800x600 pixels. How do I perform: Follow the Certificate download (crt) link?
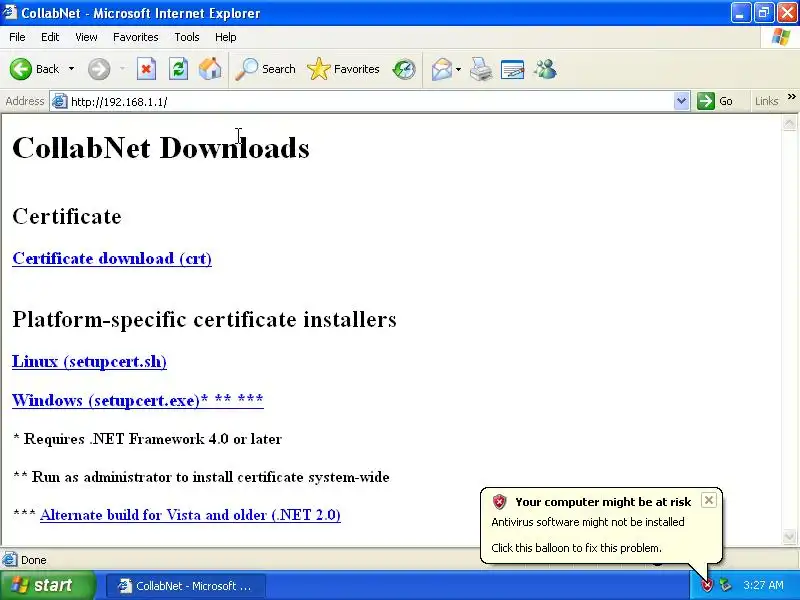tap(112, 258)
